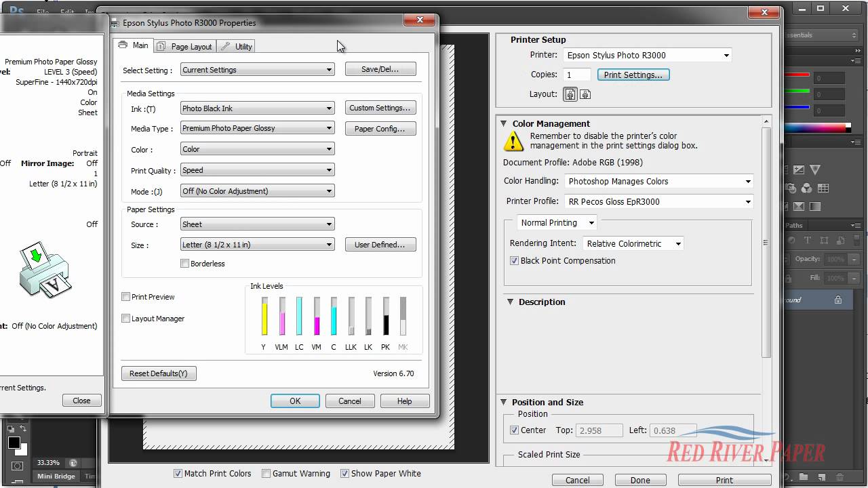
Task: Add an Exposure adjustment icon
Action: [799, 169]
